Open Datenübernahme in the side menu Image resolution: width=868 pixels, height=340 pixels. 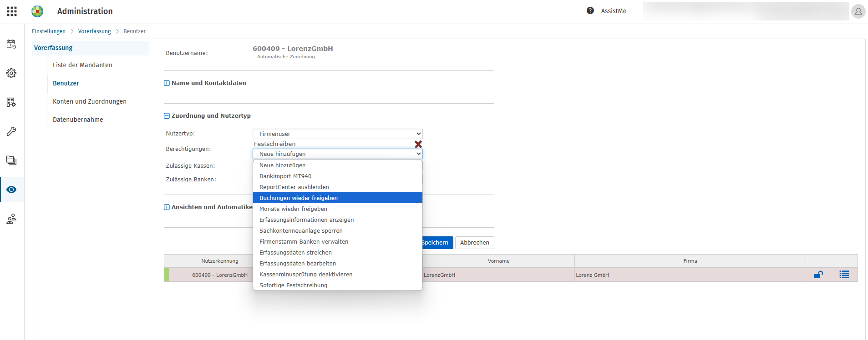pyautogui.click(x=78, y=120)
